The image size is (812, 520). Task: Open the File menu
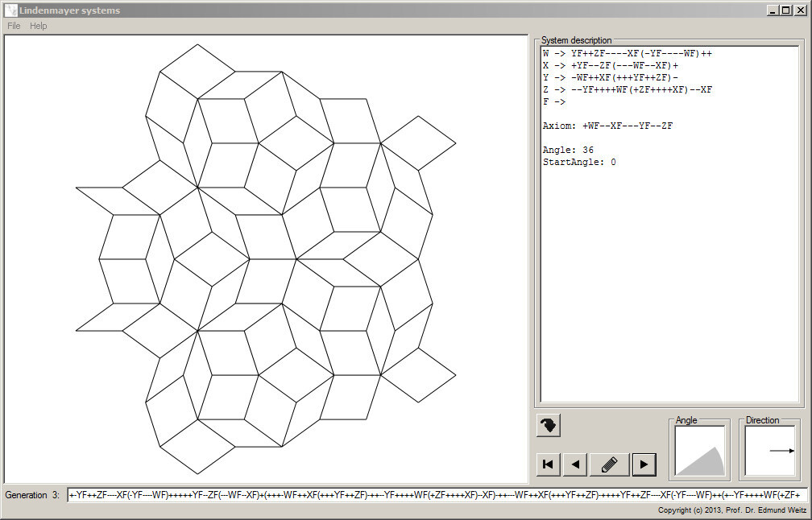click(14, 26)
